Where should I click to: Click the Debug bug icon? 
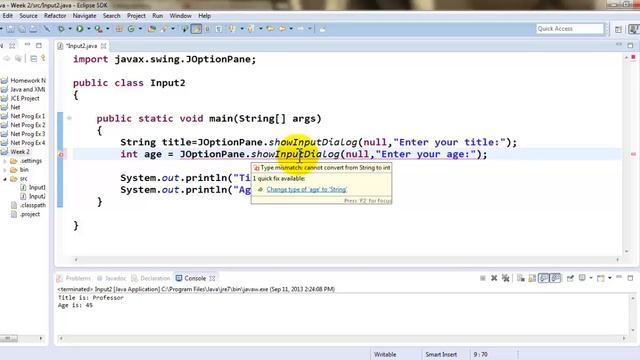click(61, 29)
